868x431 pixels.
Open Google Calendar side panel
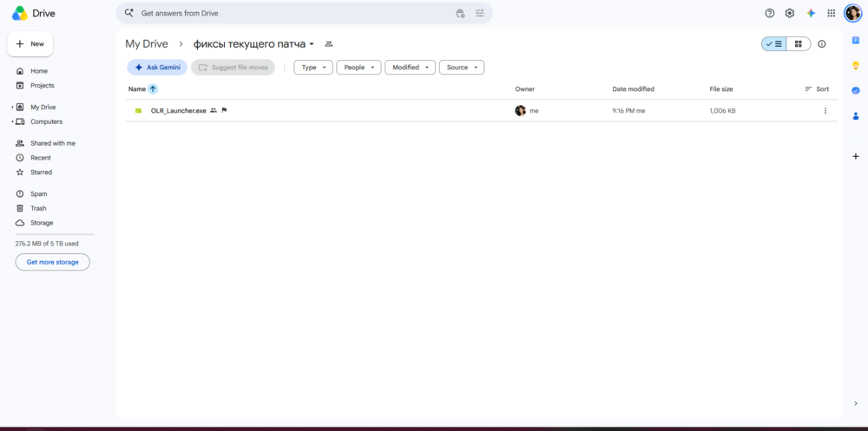855,40
